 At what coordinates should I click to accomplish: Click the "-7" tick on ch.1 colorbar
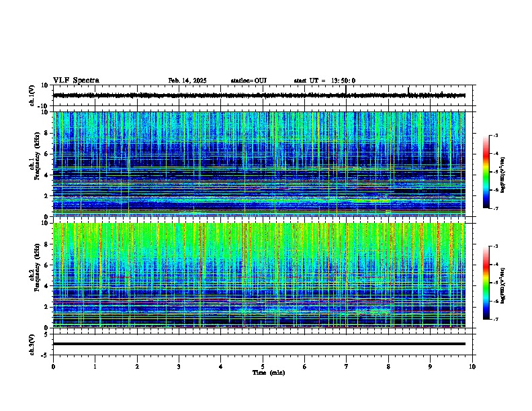point(495,208)
